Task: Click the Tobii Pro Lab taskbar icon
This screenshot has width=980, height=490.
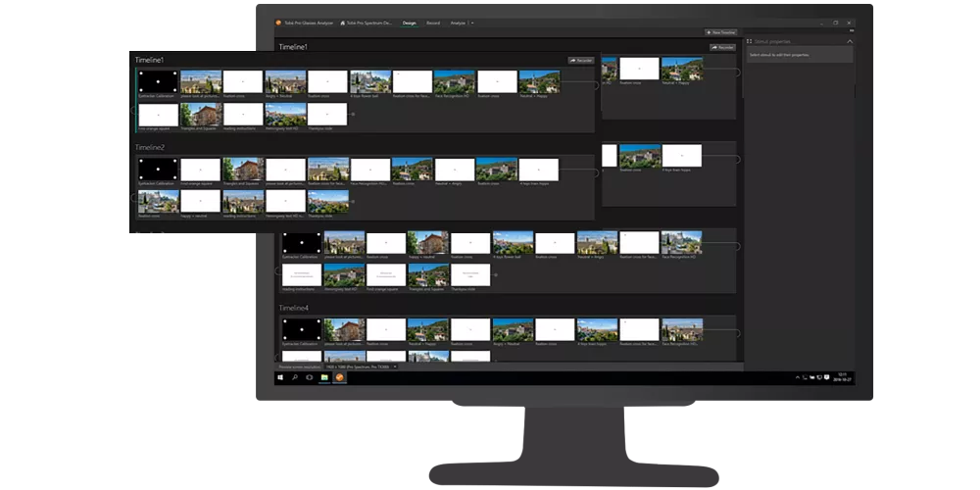Action: coord(339,377)
